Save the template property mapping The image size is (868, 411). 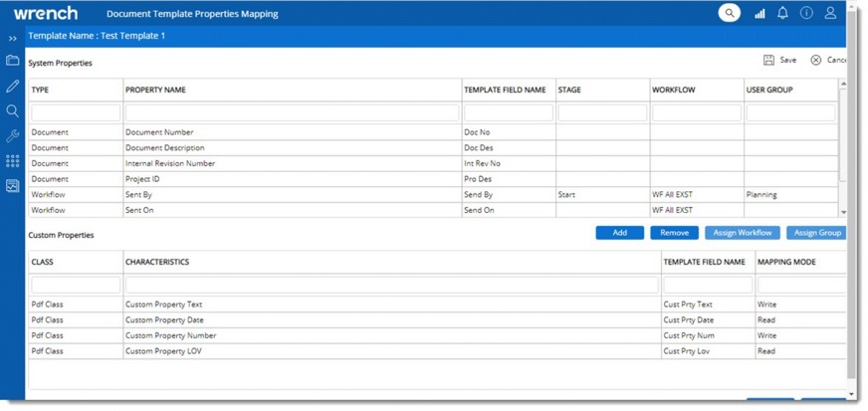[779, 60]
